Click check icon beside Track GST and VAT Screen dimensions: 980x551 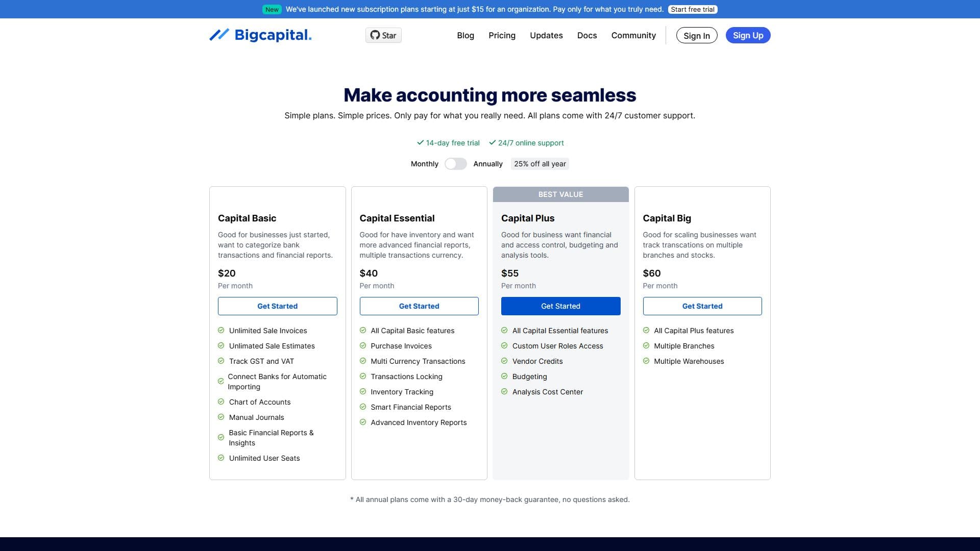click(221, 361)
